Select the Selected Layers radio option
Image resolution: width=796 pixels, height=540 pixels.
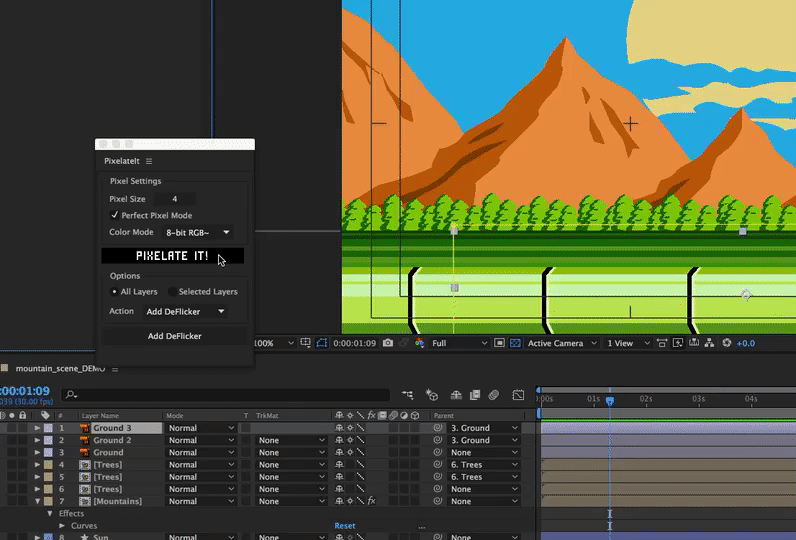pos(172,292)
